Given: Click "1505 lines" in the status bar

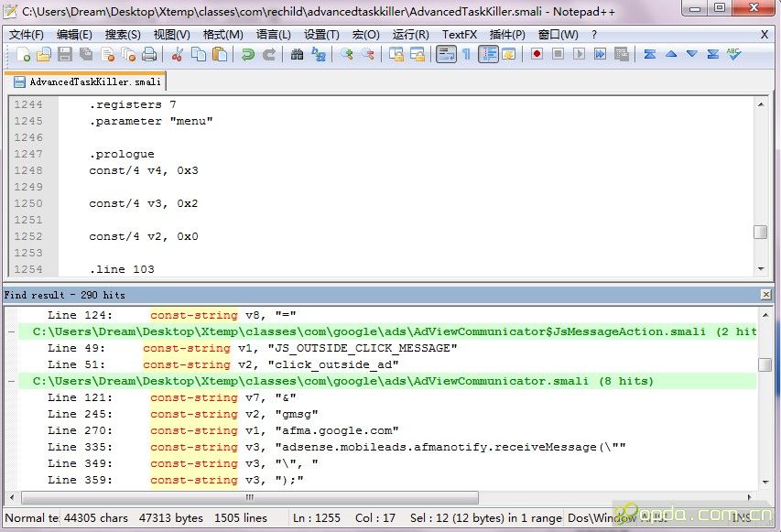Looking at the screenshot, I should coord(241,518).
